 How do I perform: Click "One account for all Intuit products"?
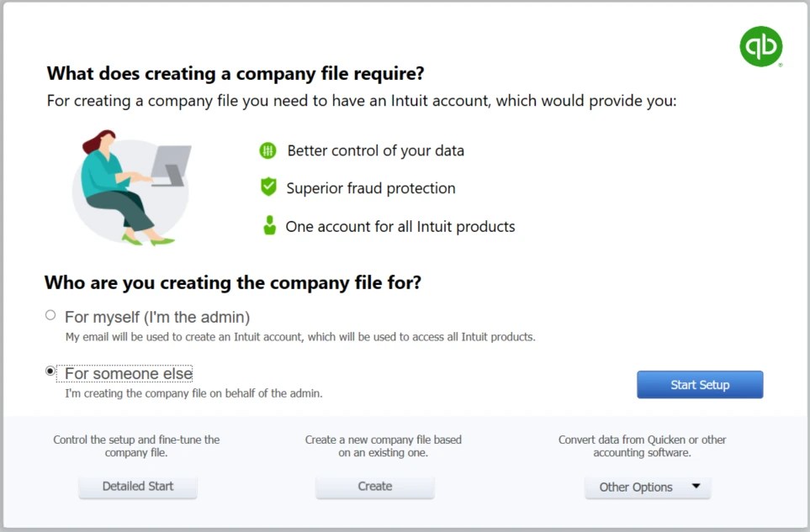coord(400,225)
